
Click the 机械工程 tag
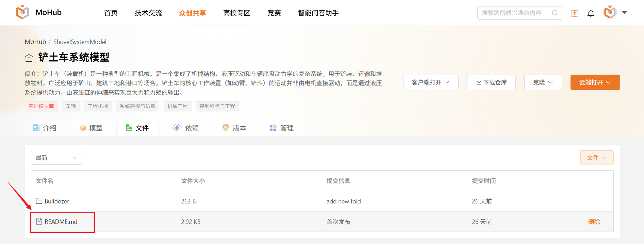[178, 106]
